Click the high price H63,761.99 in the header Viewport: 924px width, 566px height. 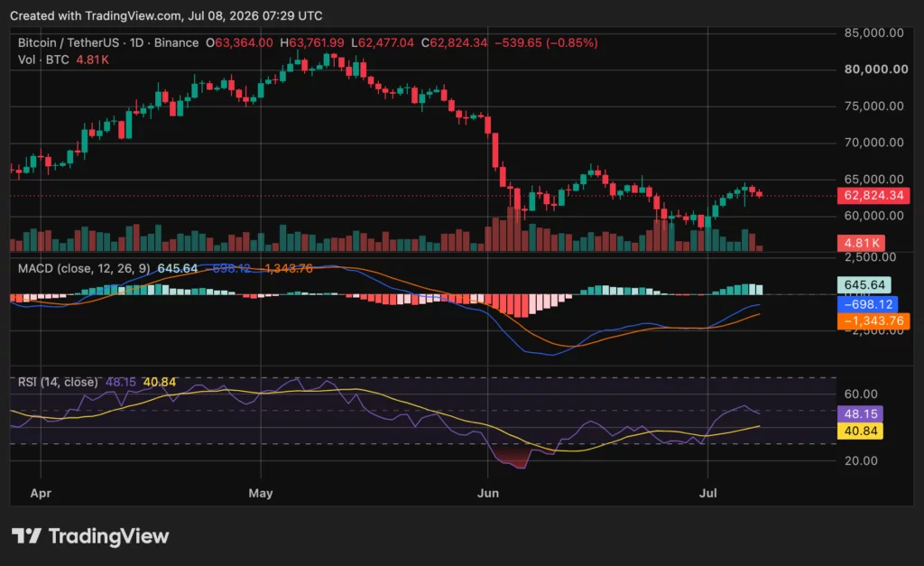pyautogui.click(x=311, y=43)
